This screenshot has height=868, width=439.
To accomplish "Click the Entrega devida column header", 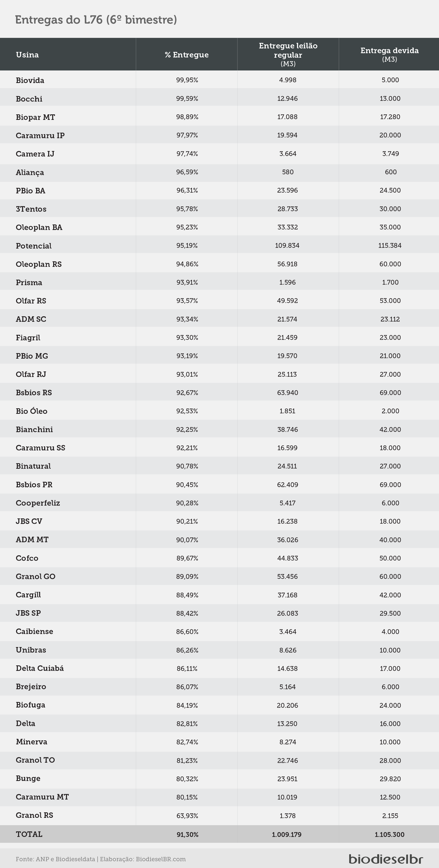I will (x=390, y=54).
